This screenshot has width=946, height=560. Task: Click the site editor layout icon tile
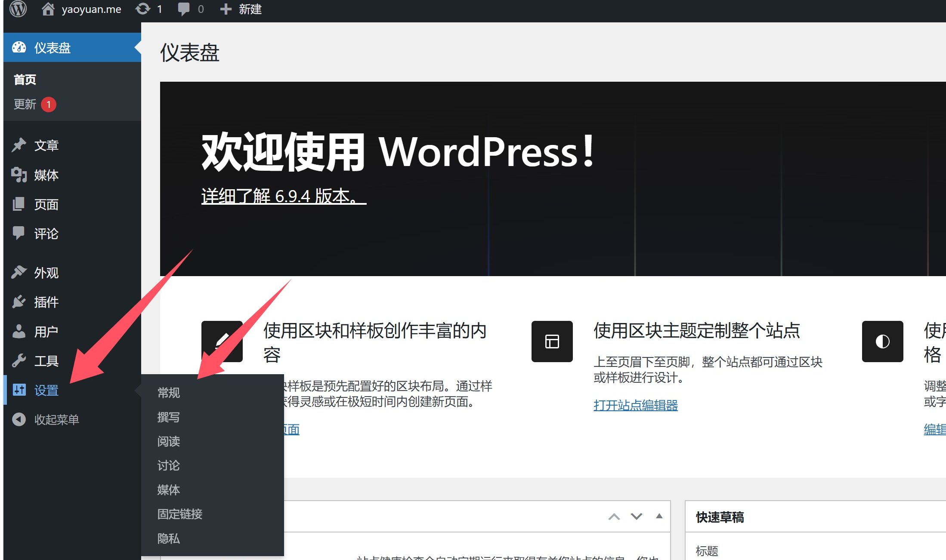click(x=552, y=342)
